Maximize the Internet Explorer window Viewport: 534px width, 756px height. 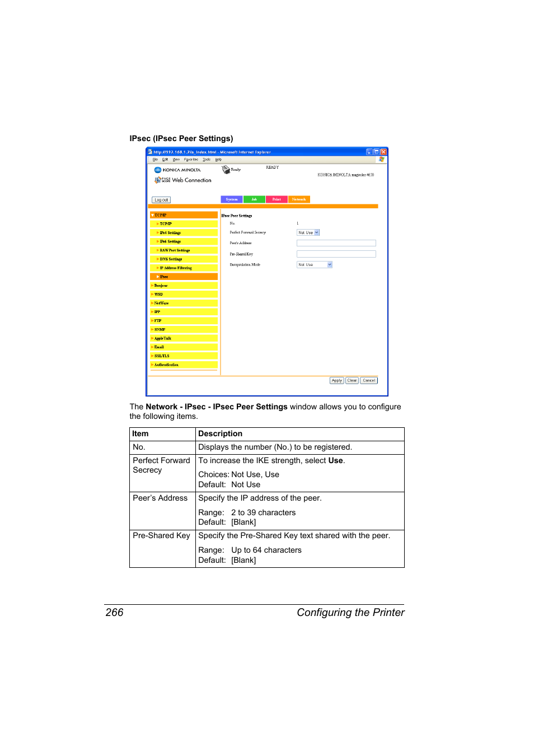coord(376,152)
